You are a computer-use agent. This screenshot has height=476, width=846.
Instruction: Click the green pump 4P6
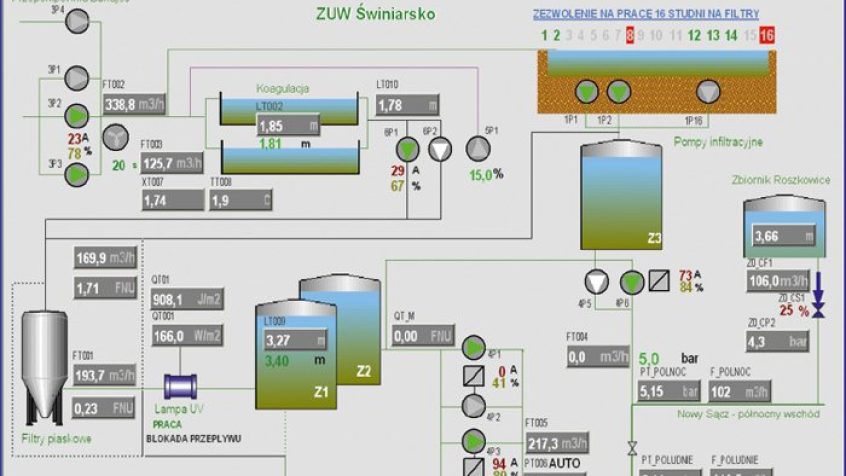pyautogui.click(x=632, y=282)
